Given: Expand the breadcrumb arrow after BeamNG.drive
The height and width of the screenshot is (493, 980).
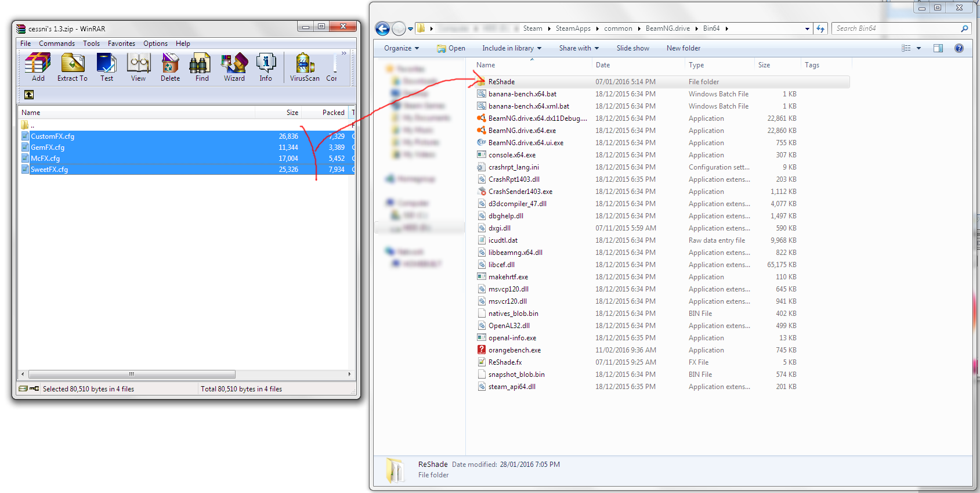Looking at the screenshot, I should click(696, 28).
